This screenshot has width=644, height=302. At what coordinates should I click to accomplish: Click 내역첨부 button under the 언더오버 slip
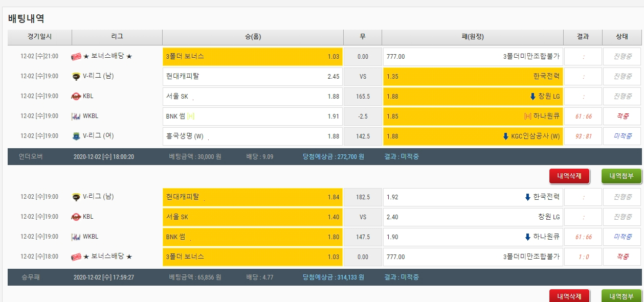point(621,176)
